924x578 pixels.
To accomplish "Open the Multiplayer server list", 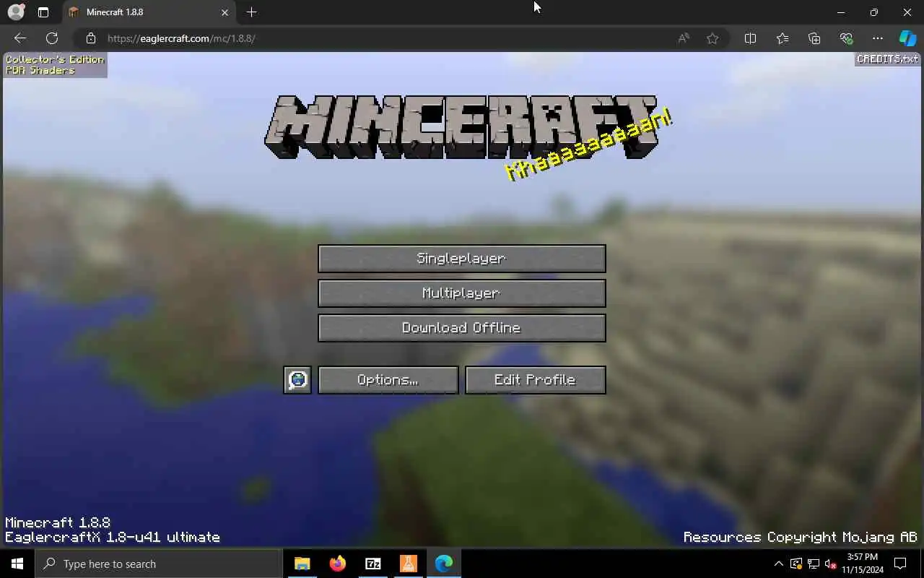I will (461, 293).
